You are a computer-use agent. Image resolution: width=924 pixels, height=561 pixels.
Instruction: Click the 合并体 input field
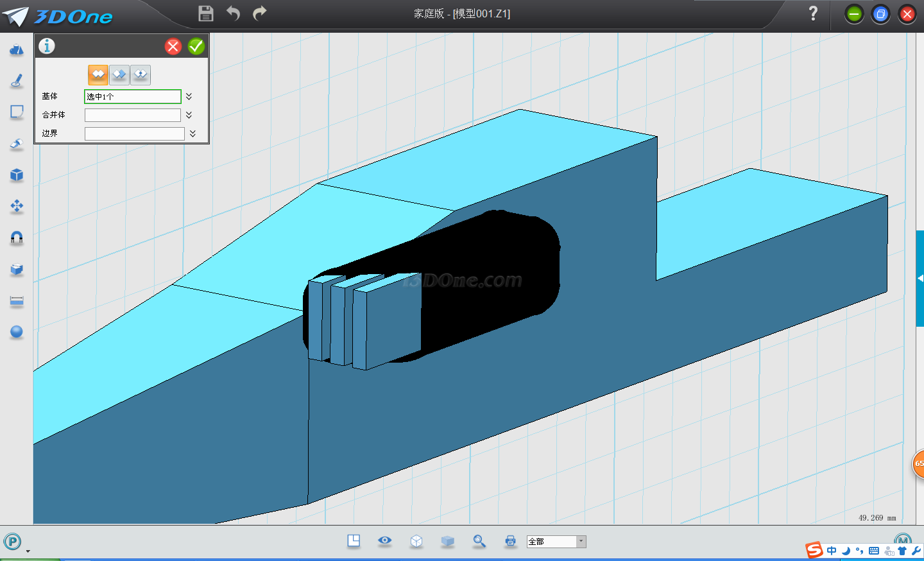[133, 115]
